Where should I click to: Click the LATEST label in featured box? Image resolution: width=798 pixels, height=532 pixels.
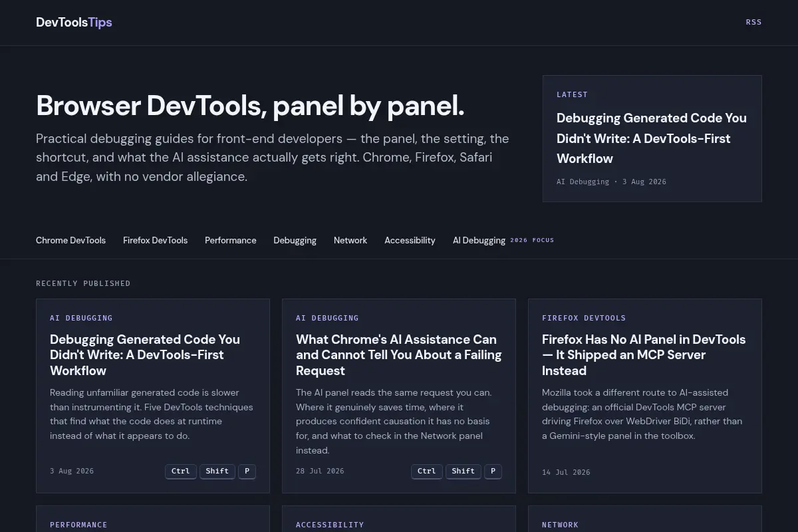[572, 94]
